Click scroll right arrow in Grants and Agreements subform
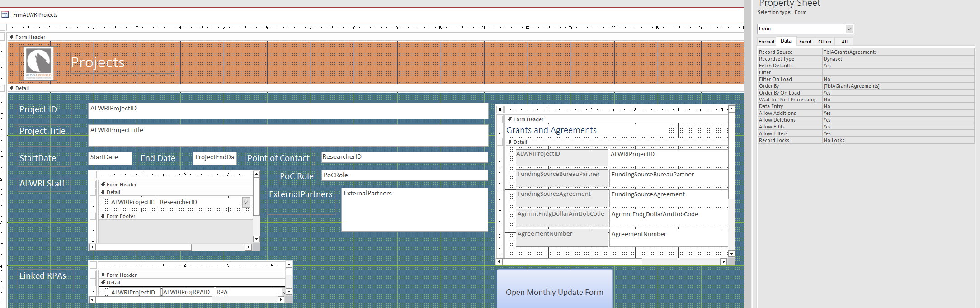Screen dimensions: 980x308 click(x=723, y=261)
